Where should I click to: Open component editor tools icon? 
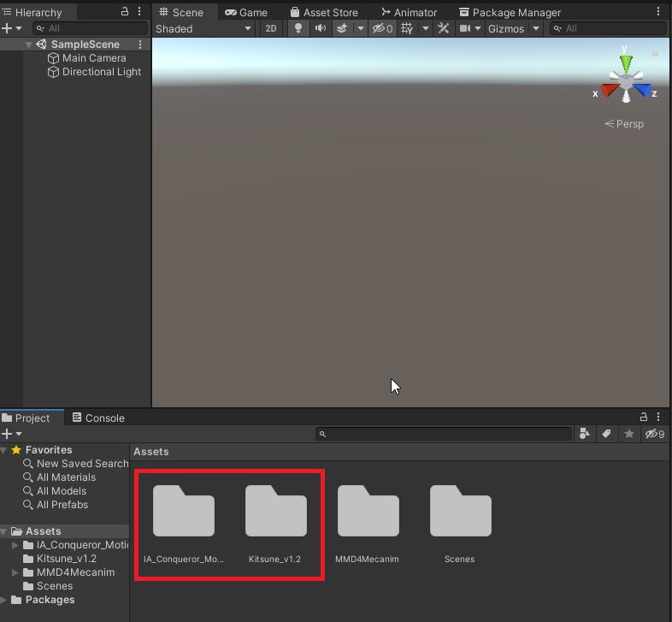(443, 28)
